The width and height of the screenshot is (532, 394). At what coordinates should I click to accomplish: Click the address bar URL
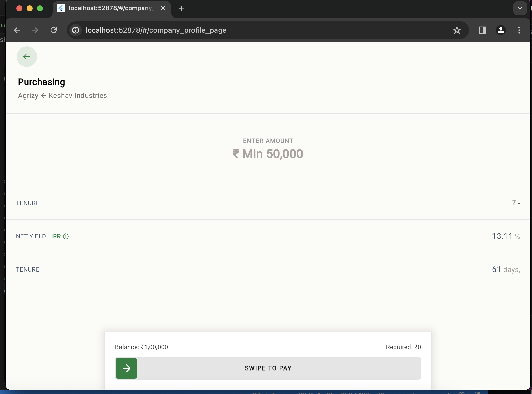click(x=156, y=30)
